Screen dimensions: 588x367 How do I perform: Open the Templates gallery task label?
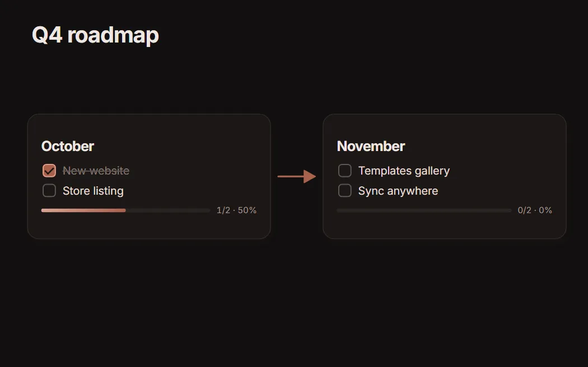point(404,171)
